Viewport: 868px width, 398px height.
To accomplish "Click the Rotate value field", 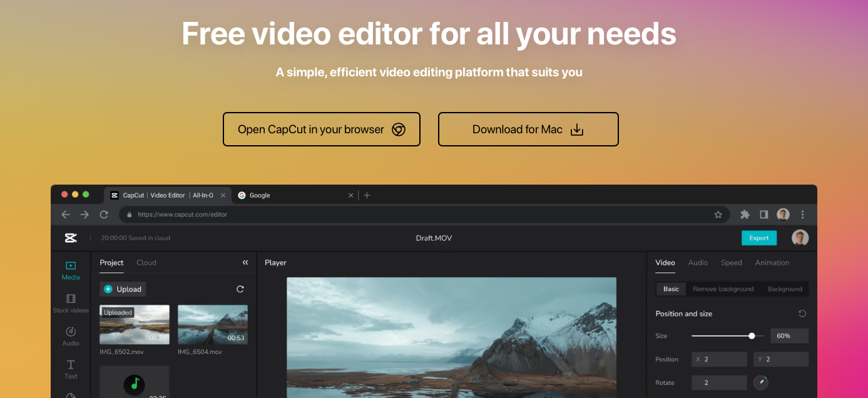I will pyautogui.click(x=719, y=382).
